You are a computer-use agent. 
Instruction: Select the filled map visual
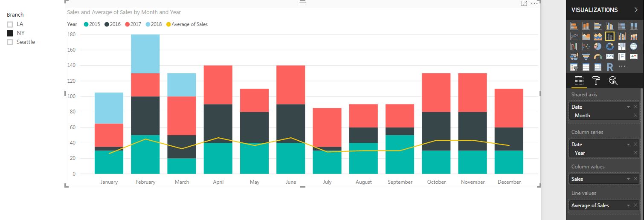pos(574,57)
